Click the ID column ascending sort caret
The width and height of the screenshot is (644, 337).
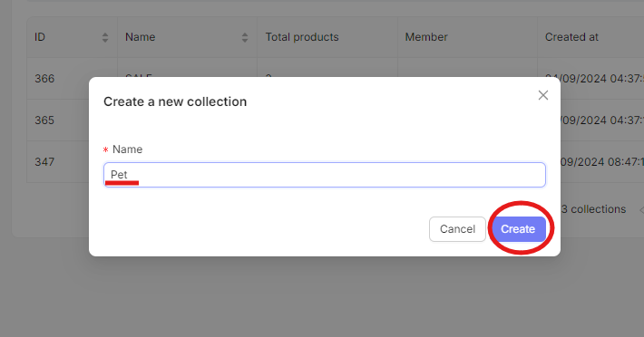(105, 34)
